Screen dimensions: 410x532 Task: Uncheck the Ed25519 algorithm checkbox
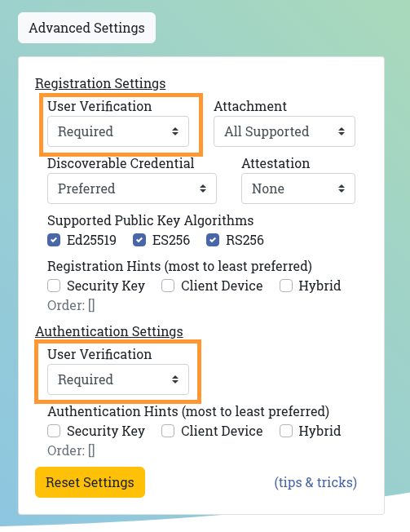pyautogui.click(x=54, y=240)
